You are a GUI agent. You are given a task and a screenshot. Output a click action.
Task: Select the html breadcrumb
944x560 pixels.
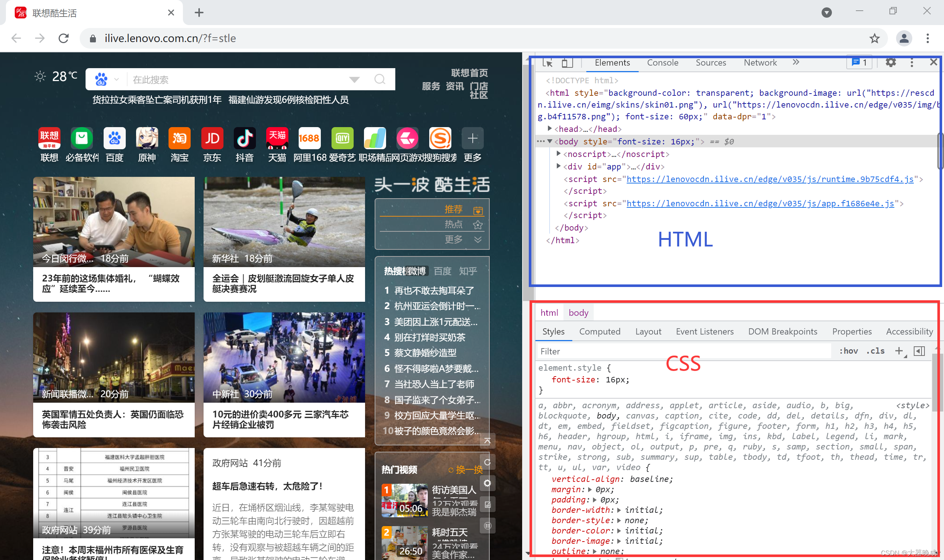(549, 312)
